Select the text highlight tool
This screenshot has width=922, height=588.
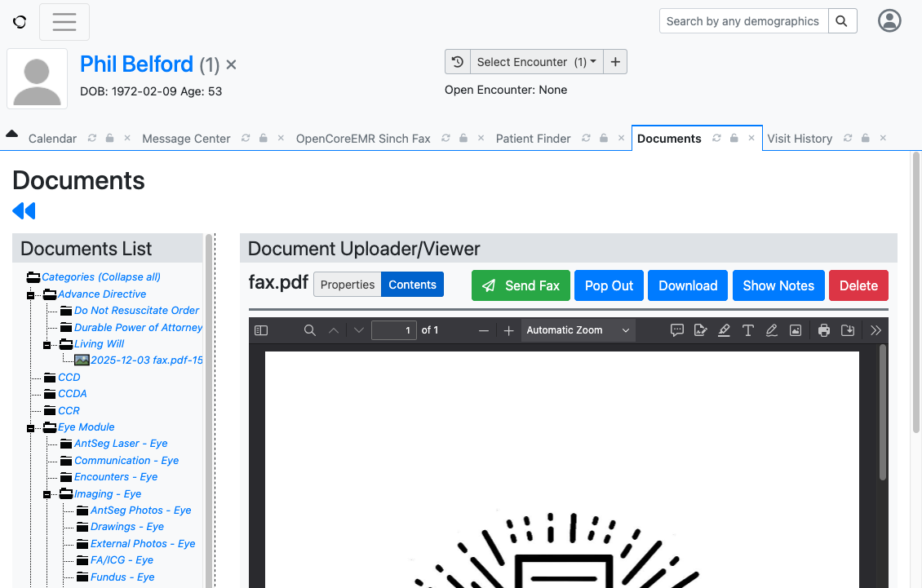[x=724, y=329]
